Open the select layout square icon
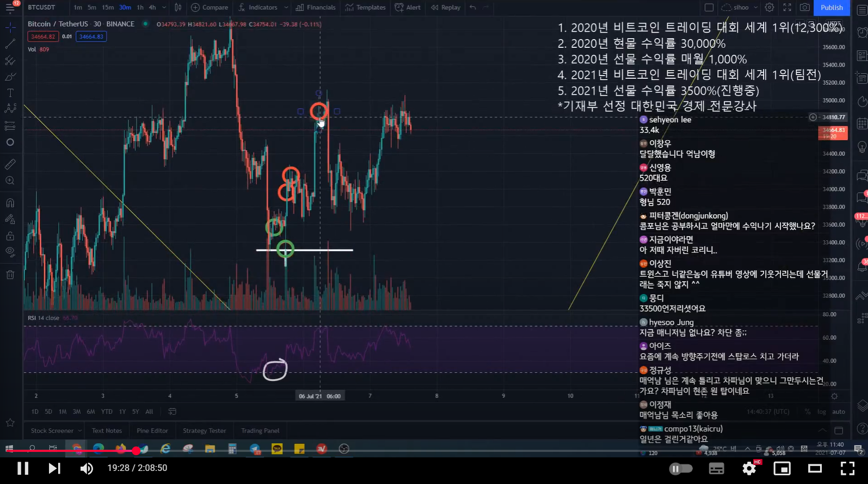Screen dimensions: 868x484 point(709,8)
